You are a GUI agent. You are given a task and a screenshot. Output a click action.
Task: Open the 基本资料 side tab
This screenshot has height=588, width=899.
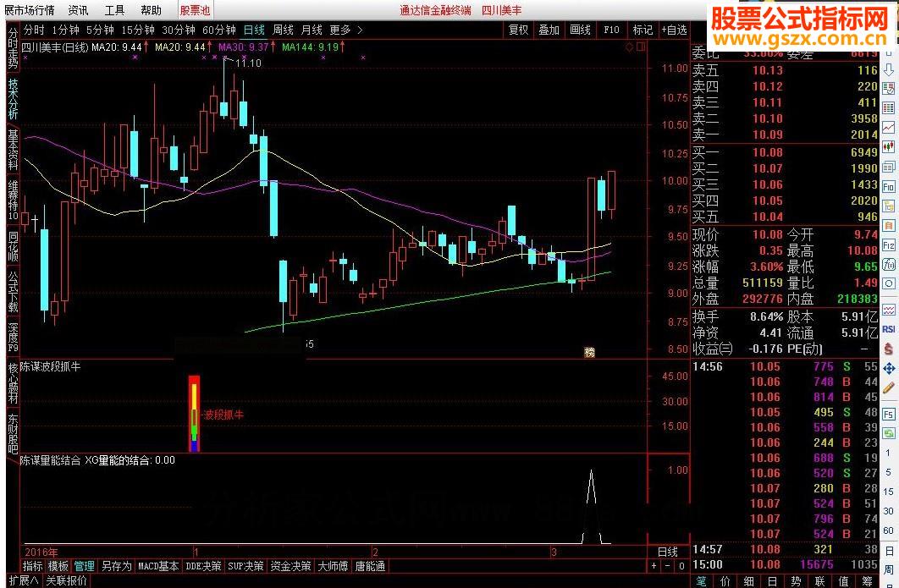point(13,150)
